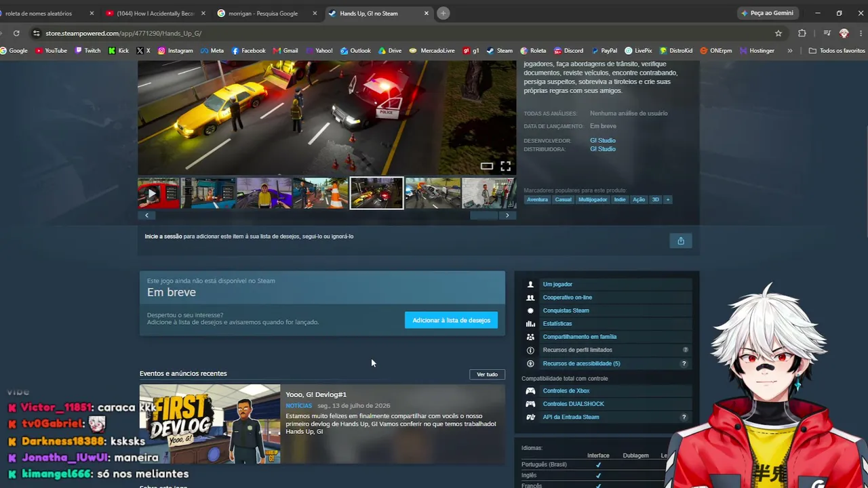Image resolution: width=868 pixels, height=488 pixels.
Task: Expand more tags with the plus button
Action: tap(667, 200)
